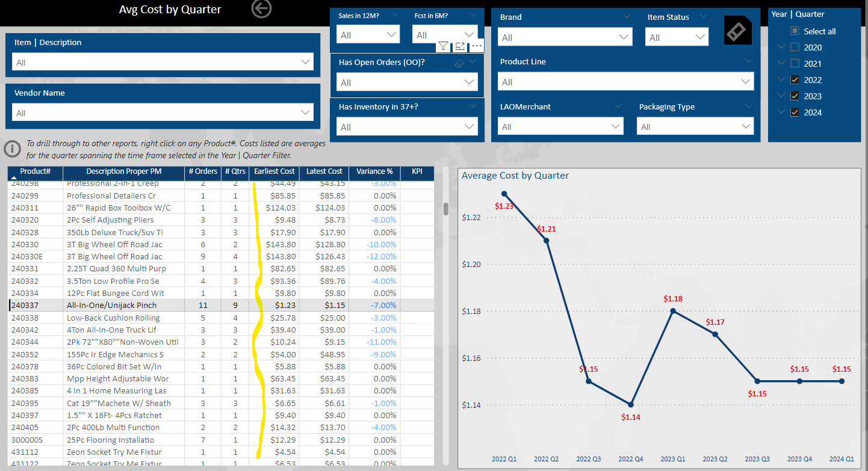Click the back arrow button near title
Image resolution: width=868 pixels, height=471 pixels.
coord(261,8)
